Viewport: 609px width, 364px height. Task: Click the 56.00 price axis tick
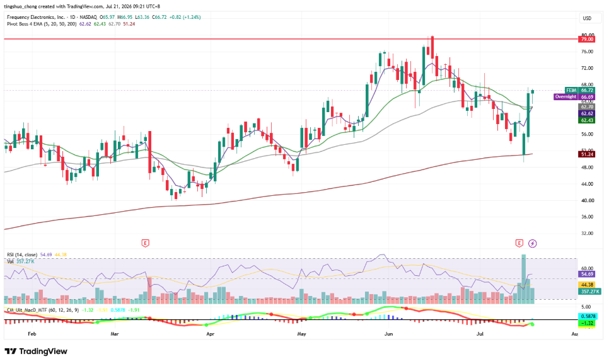pos(587,134)
